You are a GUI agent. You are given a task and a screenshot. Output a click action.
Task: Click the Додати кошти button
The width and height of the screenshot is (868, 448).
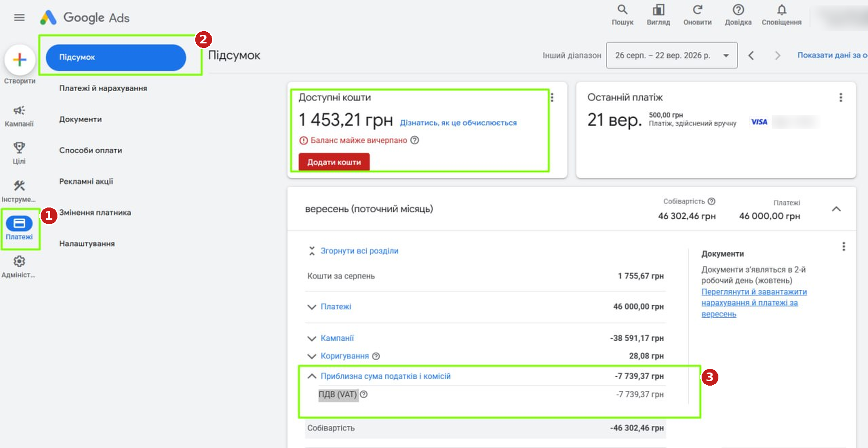pos(334,162)
